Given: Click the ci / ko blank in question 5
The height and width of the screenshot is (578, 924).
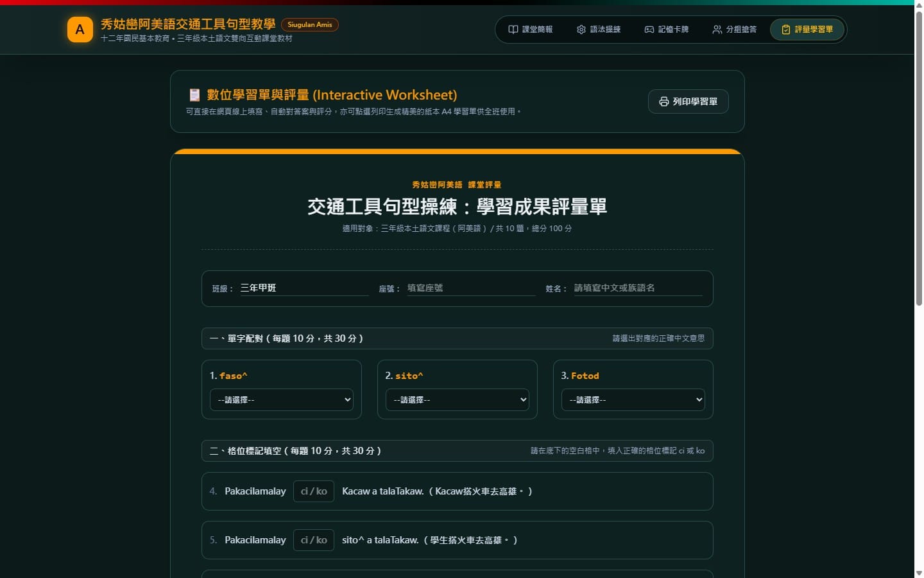Looking at the screenshot, I should pyautogui.click(x=314, y=540).
